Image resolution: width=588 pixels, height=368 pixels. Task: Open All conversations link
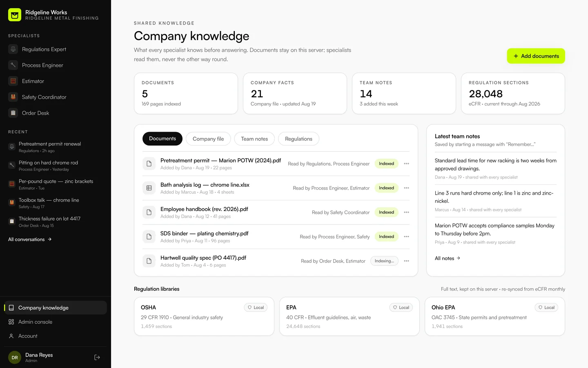point(30,239)
